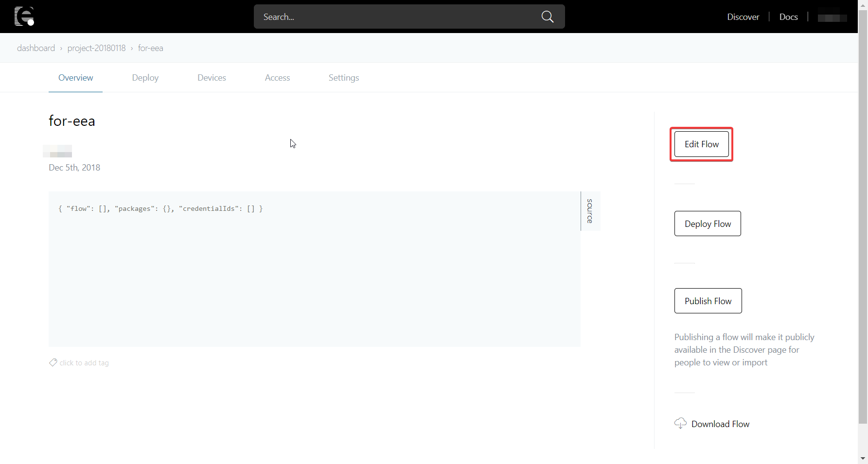The image size is (868, 464).
Task: Open project-20180118 breadcrumb link
Action: point(96,48)
